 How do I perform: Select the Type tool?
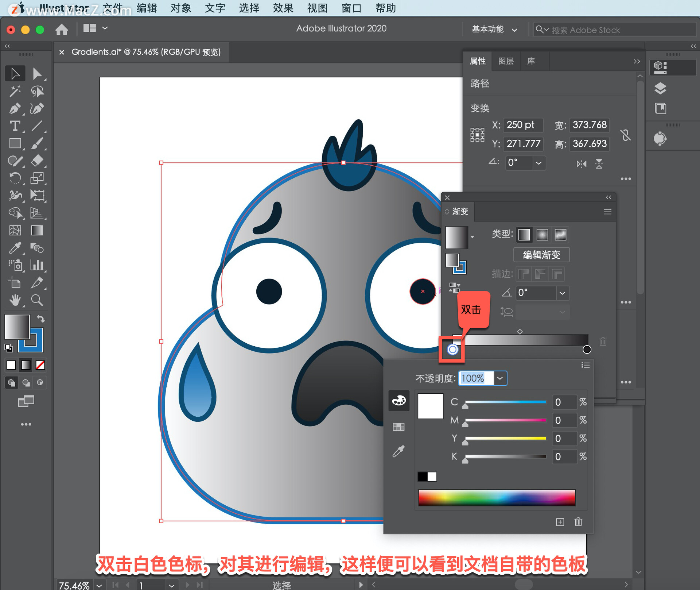(15, 126)
